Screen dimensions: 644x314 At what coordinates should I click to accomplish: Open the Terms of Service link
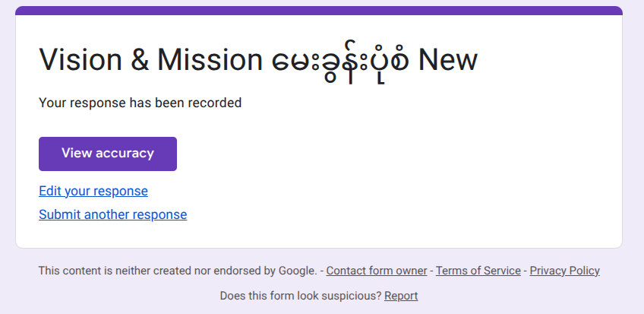478,271
